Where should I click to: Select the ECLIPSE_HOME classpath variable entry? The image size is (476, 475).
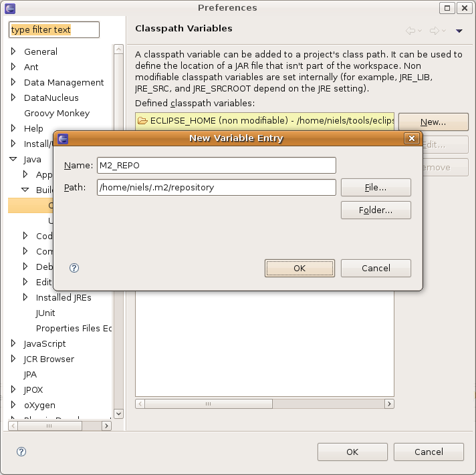(x=265, y=120)
